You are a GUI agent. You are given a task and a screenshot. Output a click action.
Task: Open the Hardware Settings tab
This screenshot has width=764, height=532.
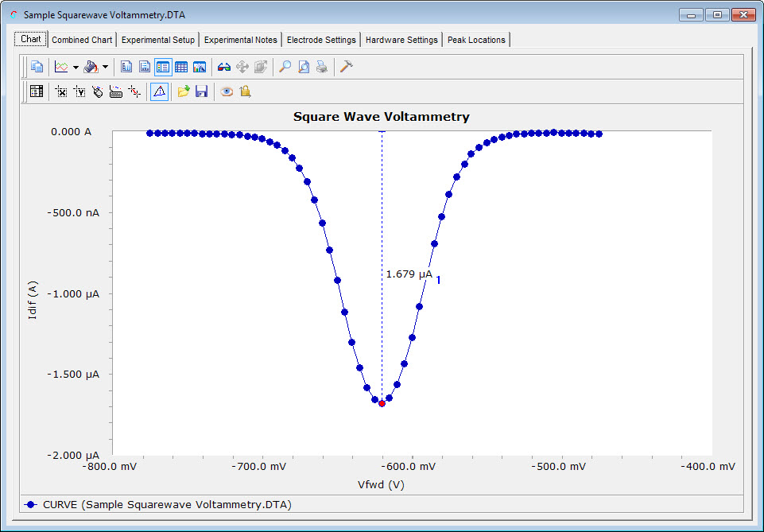pos(401,40)
